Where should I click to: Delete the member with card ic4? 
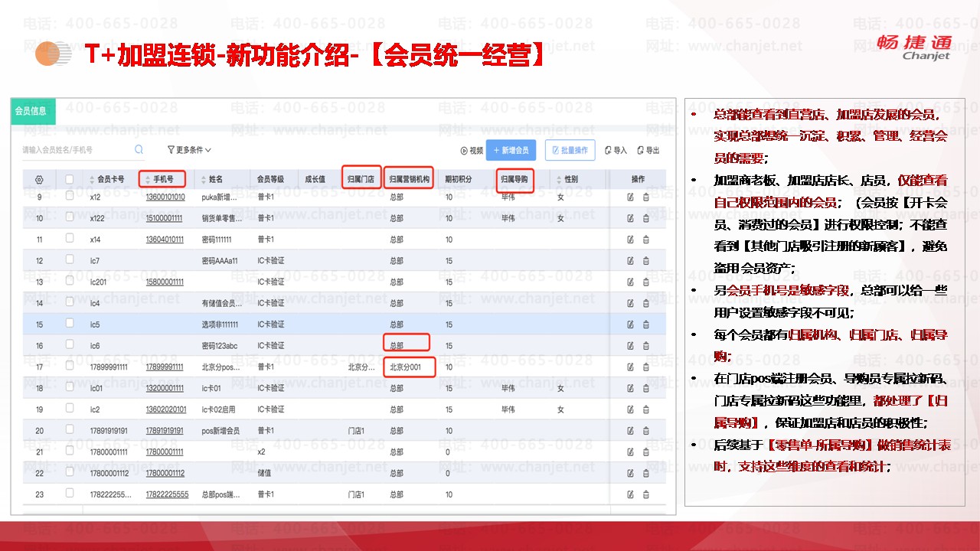pos(645,303)
